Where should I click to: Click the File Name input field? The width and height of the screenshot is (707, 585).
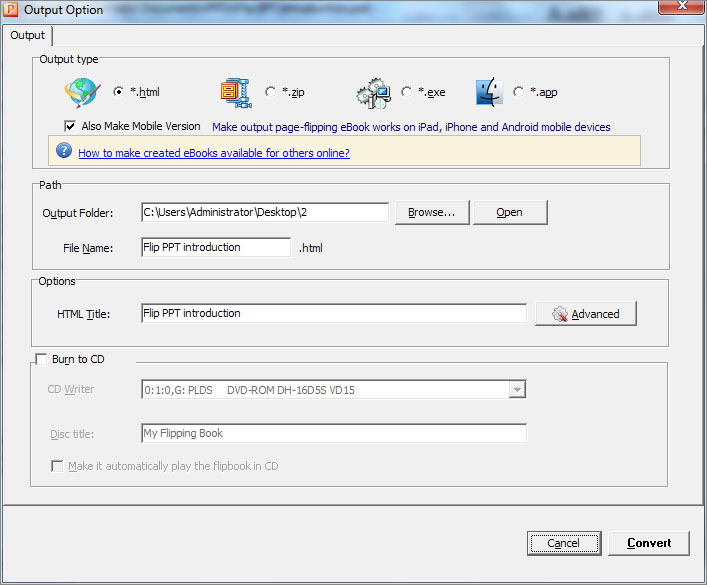(216, 247)
